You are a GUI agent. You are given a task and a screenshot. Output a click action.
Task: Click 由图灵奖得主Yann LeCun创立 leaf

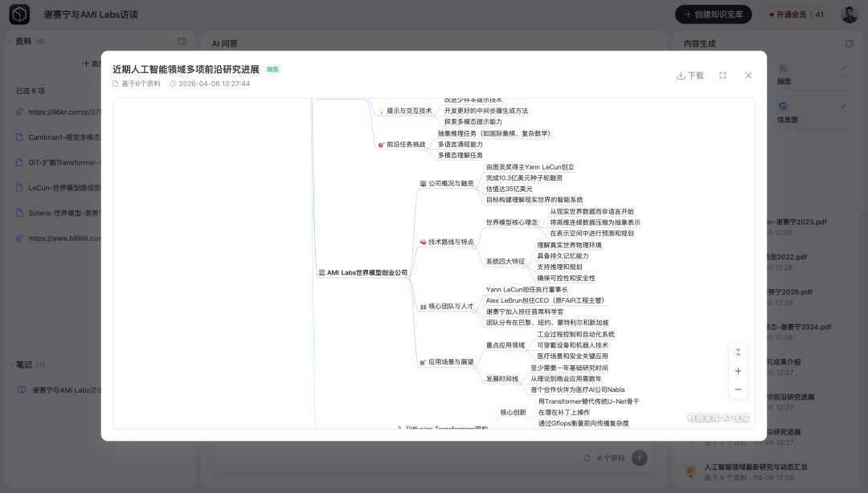[530, 167]
